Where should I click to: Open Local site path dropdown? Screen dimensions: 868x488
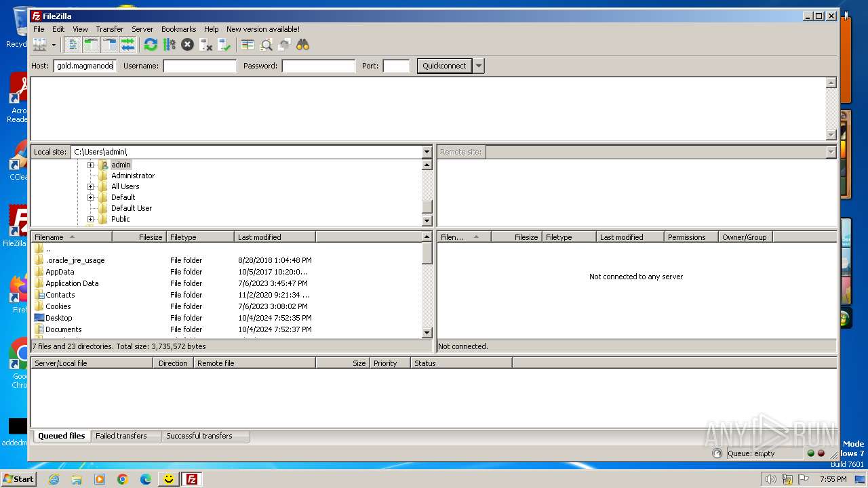[x=427, y=152]
